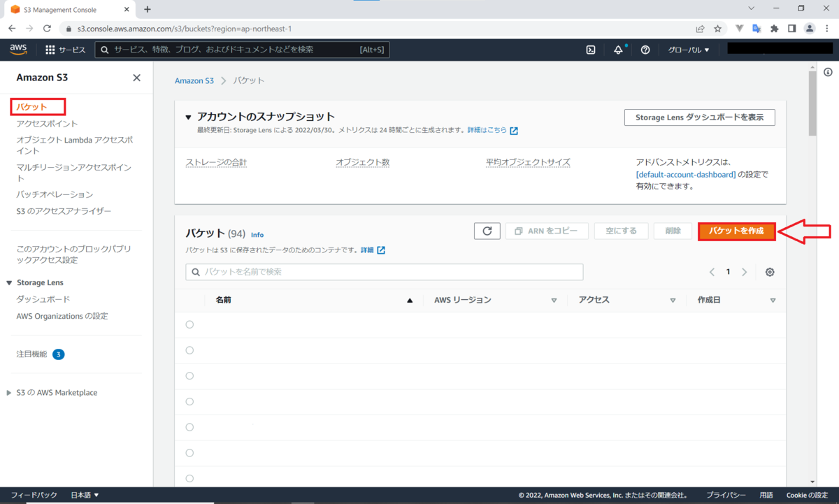Reload the browser page

[x=47, y=29]
